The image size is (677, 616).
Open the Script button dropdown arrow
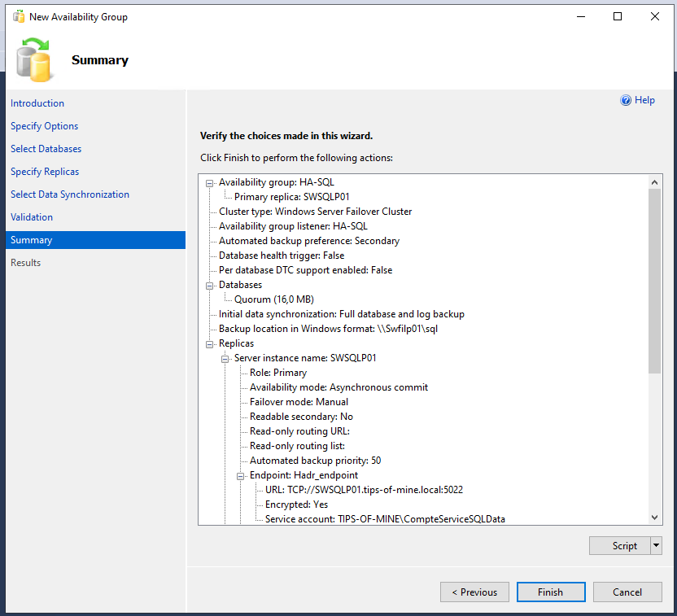coord(657,546)
